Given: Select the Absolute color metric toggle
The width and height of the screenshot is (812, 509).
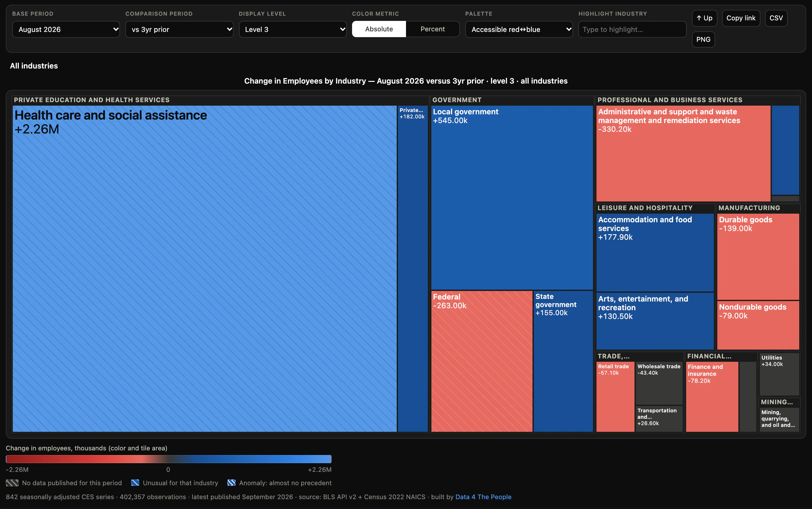Looking at the screenshot, I should pyautogui.click(x=379, y=29).
